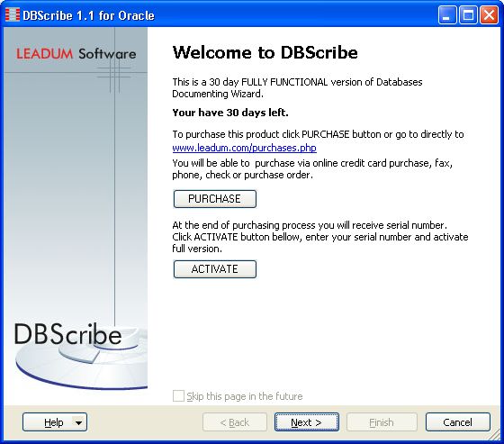Click the DBScribe app icon in title bar
This screenshot has width=504, height=444.
(13, 14)
